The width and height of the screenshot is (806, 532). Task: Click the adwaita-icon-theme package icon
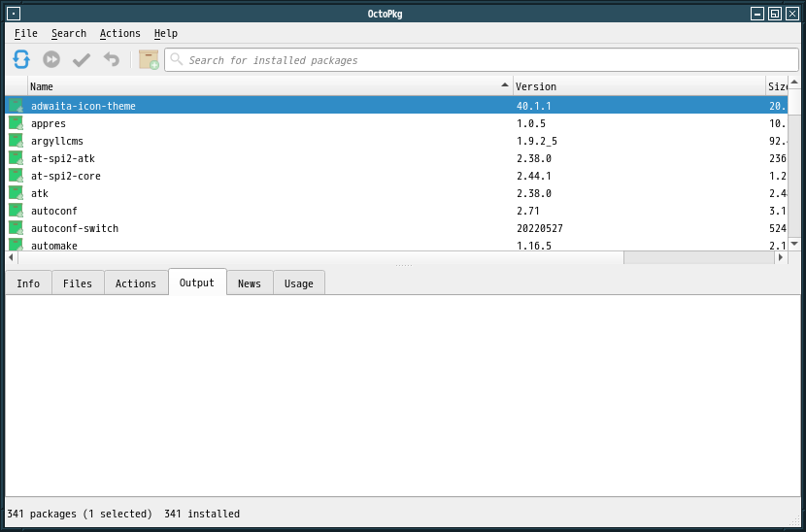point(16,106)
